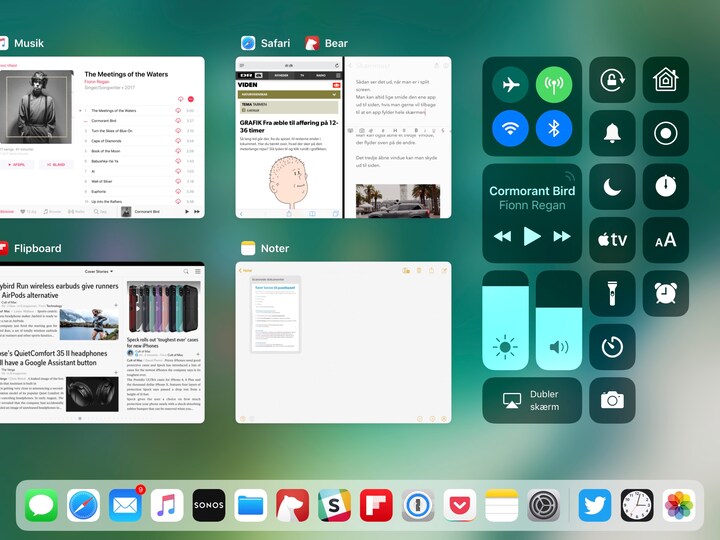Screen dimensions: 720x540
Task: Toggle Airplane Mode in Control Center
Action: click(x=510, y=85)
